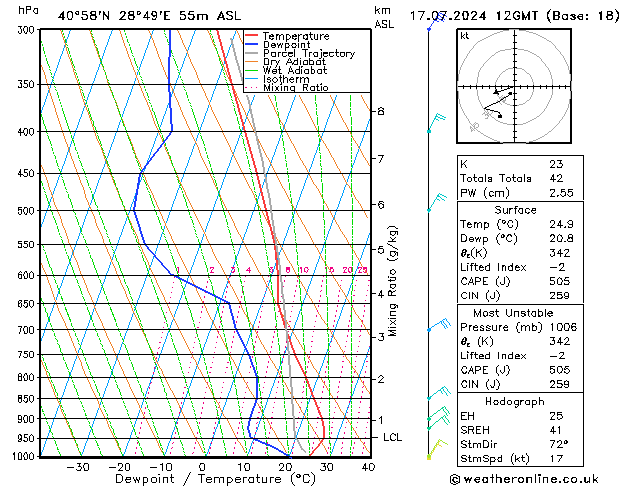The image size is (629, 486).
Task: Click the wind barb at 850 hPa level
Action: [439, 393]
